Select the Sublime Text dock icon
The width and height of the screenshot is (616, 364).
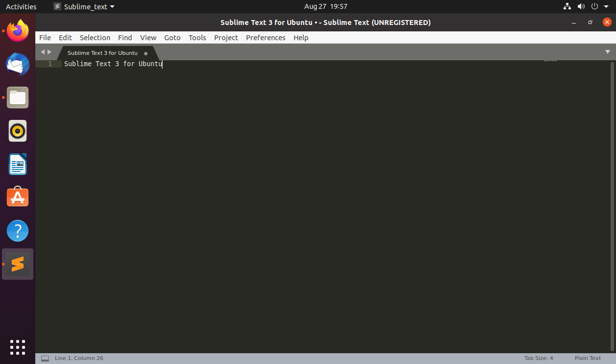coord(18,264)
